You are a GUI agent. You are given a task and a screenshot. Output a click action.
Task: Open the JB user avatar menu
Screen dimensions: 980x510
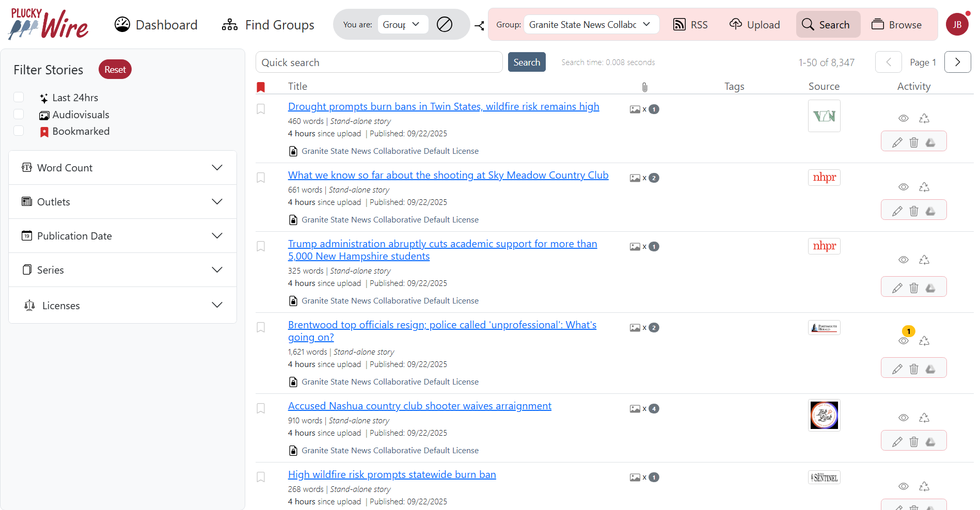click(x=957, y=24)
